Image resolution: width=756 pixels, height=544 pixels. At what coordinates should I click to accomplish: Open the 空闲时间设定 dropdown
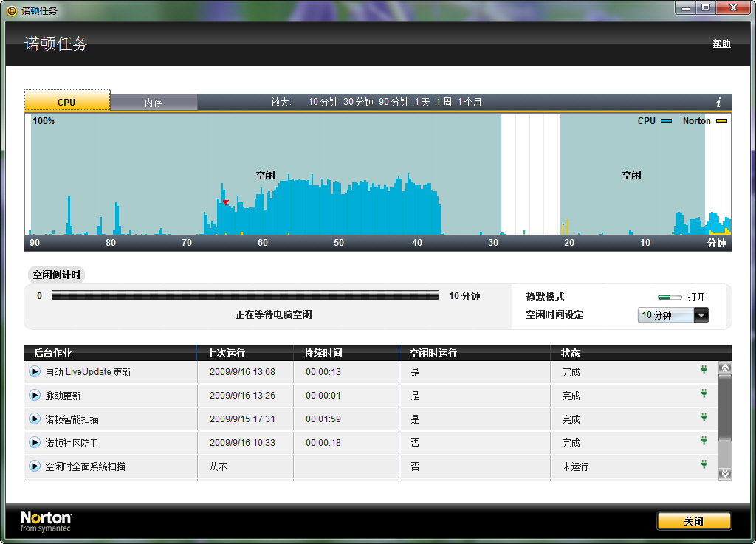pos(700,315)
